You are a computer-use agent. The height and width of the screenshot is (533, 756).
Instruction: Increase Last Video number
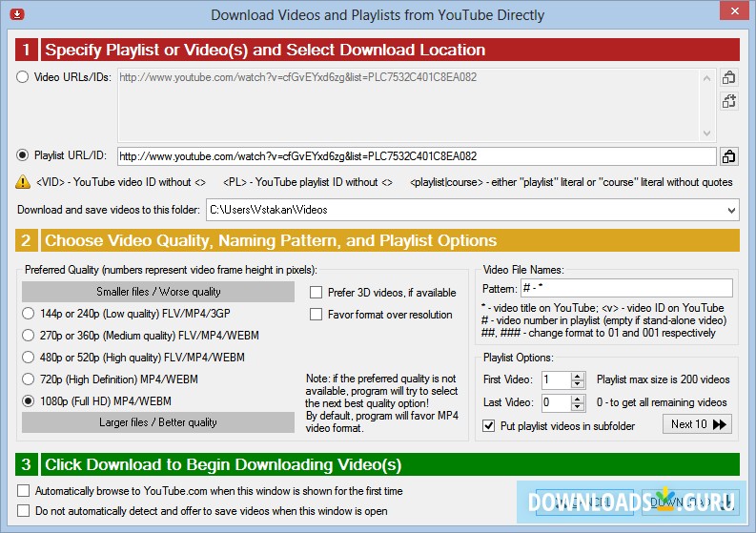tap(577, 399)
